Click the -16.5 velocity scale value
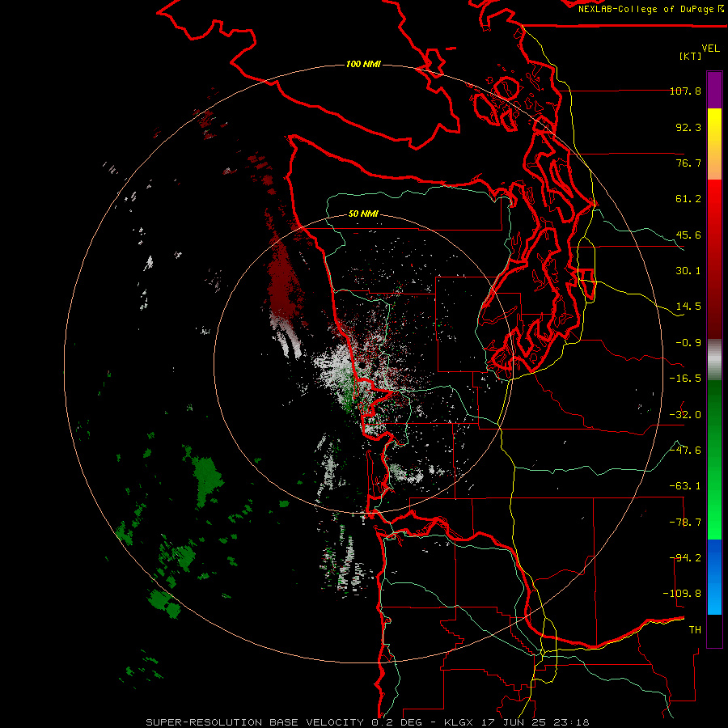728x728 pixels. [685, 379]
